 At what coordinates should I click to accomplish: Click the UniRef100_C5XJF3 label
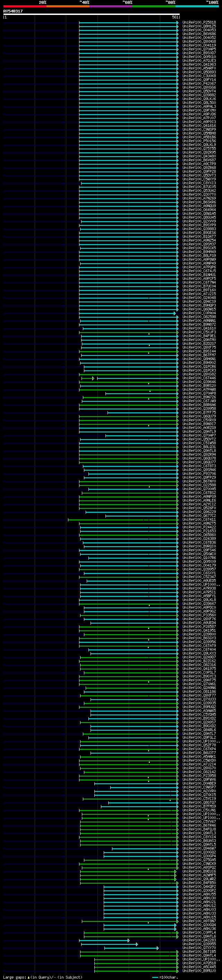pos(199,332)
